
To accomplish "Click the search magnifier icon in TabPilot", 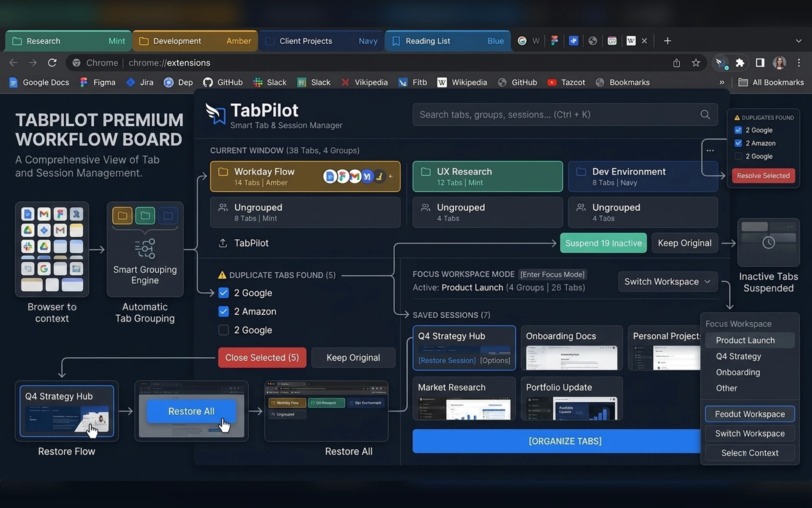I will 705,114.
